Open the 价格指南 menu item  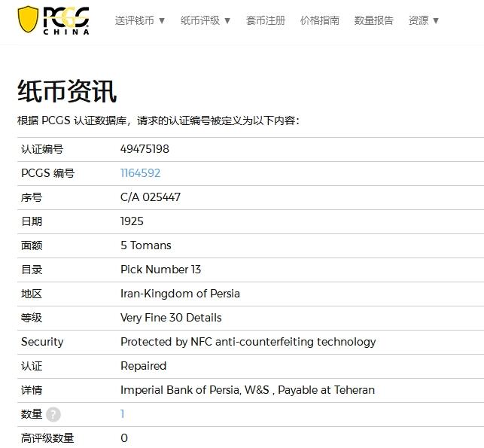point(319,20)
